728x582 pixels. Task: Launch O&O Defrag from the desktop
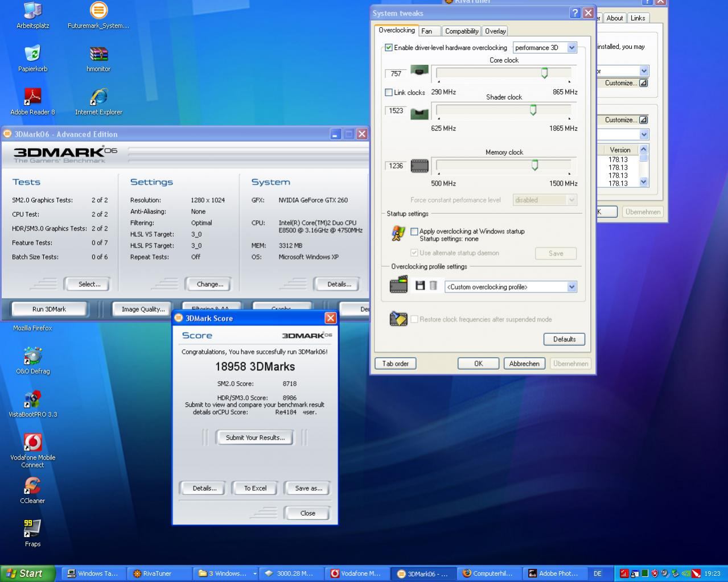32,356
